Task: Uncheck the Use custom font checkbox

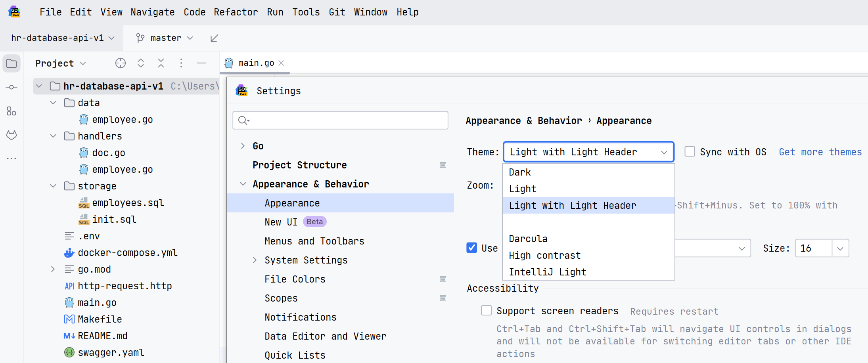Action: pos(472,248)
